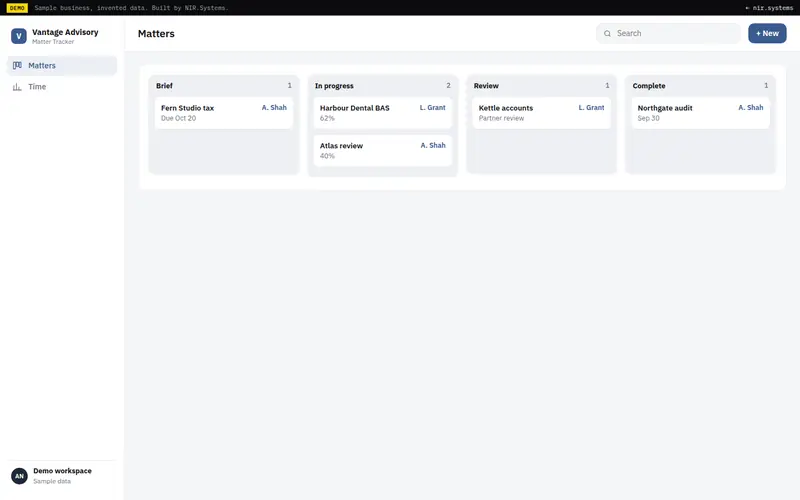Click the Partner review text
This screenshot has height=500, width=800.
pos(501,118)
